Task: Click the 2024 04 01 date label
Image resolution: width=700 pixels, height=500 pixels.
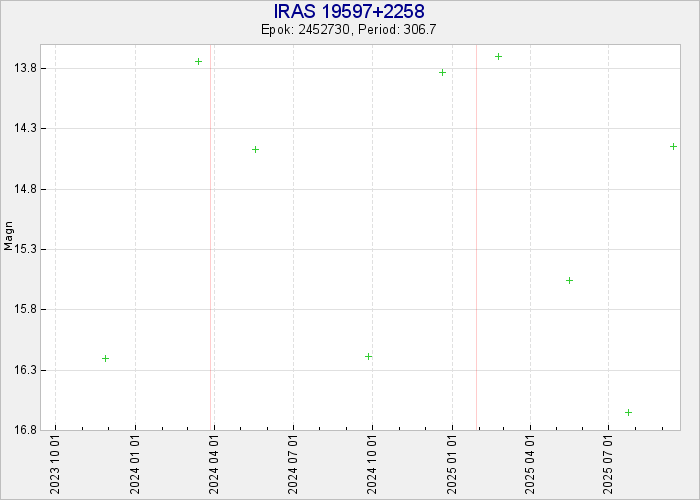Action: coord(214,466)
